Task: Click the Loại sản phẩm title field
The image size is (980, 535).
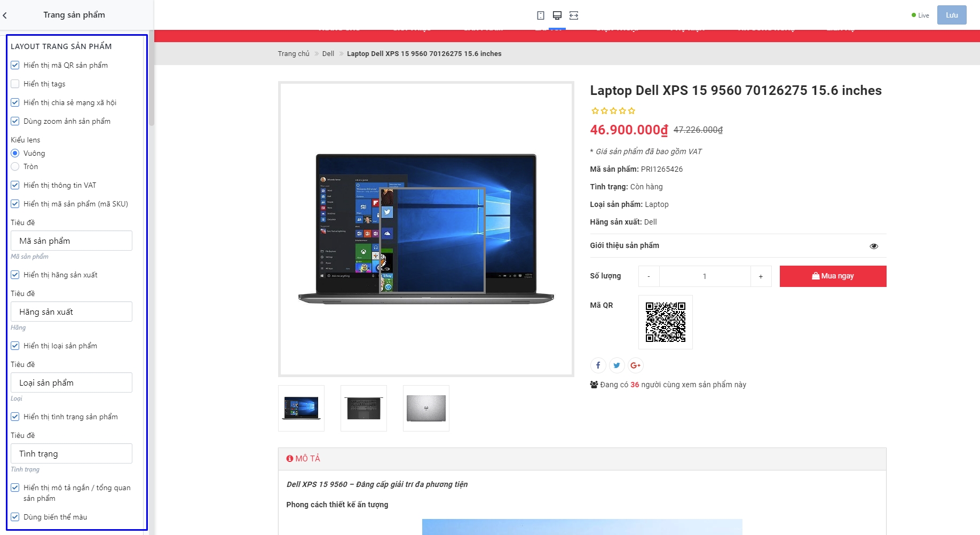Action: pyautogui.click(x=72, y=382)
